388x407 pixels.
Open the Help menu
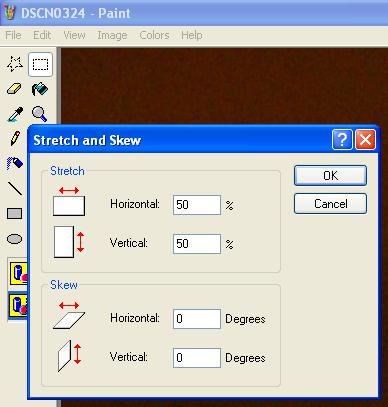click(192, 35)
